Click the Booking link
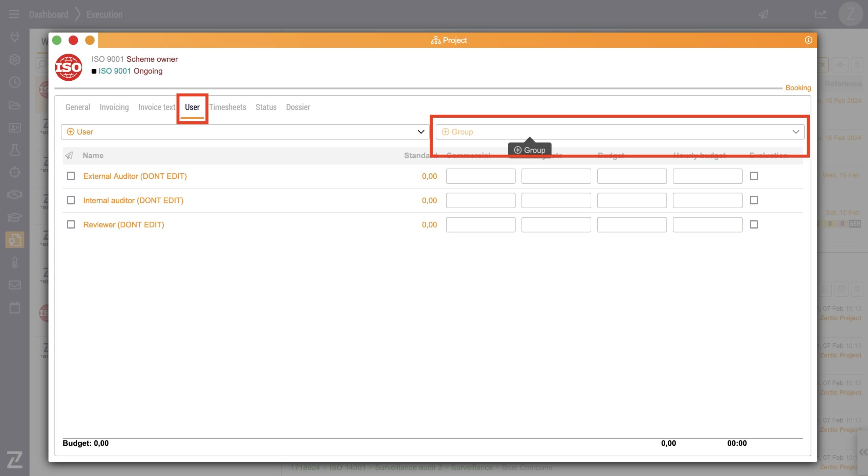Viewport: 868px width, 476px height. coord(798,88)
